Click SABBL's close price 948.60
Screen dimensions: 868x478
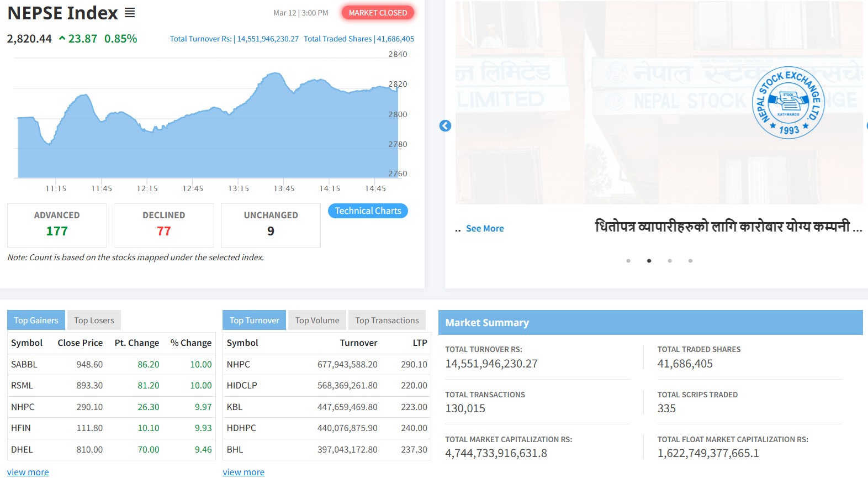(x=89, y=365)
